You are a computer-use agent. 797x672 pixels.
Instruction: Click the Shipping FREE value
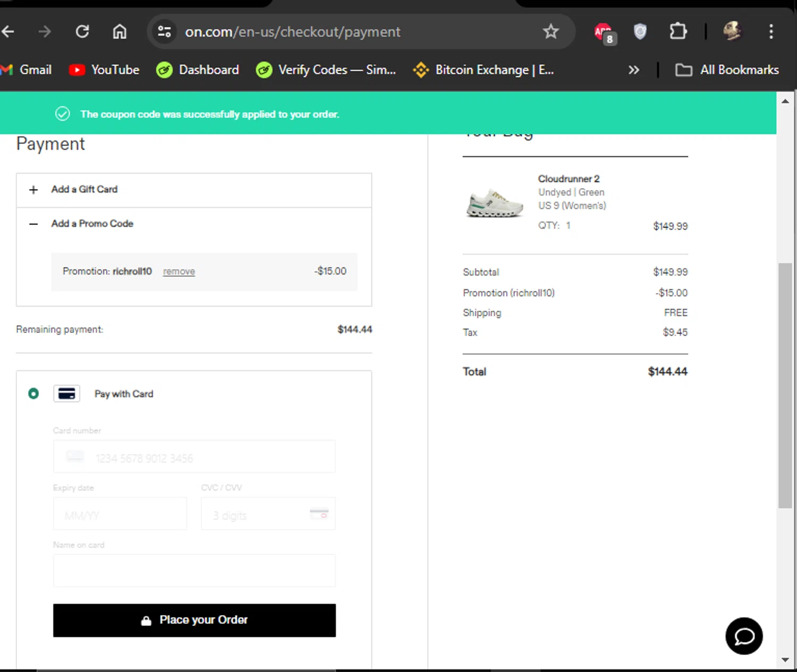675,313
